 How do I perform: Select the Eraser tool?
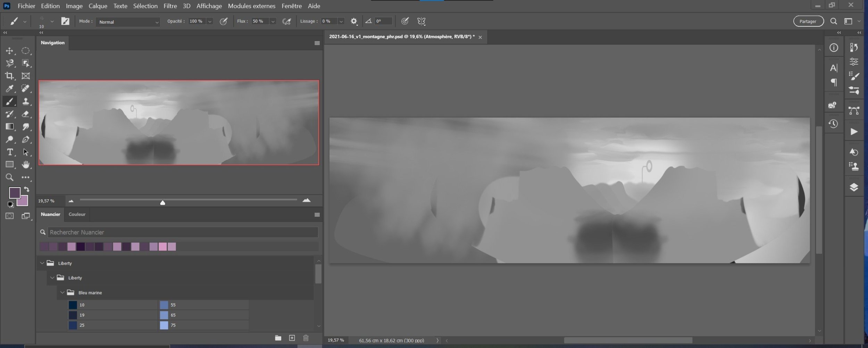[x=26, y=114]
